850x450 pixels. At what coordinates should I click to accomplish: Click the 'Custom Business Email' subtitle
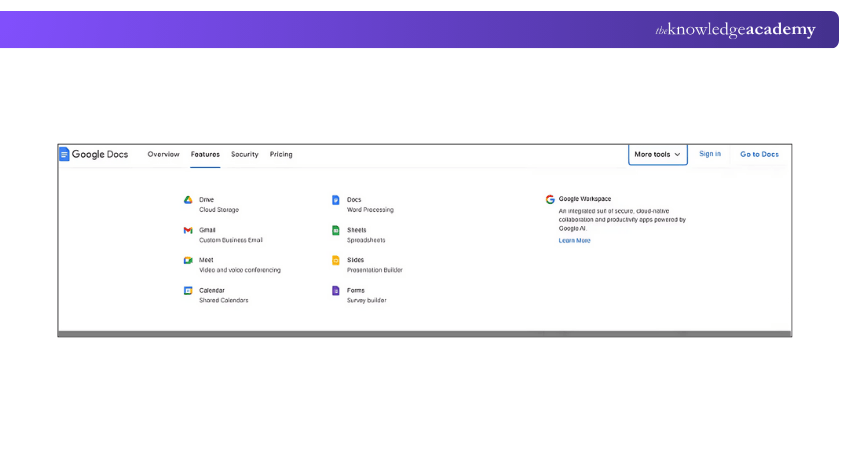pos(230,240)
